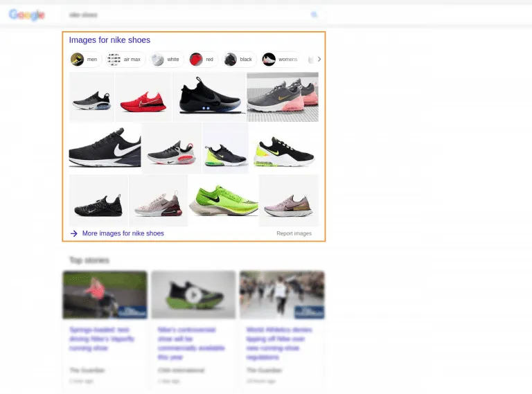Viewport: 532px width, 394px height.
Task: Select the "black" filter chip
Action: (x=239, y=60)
